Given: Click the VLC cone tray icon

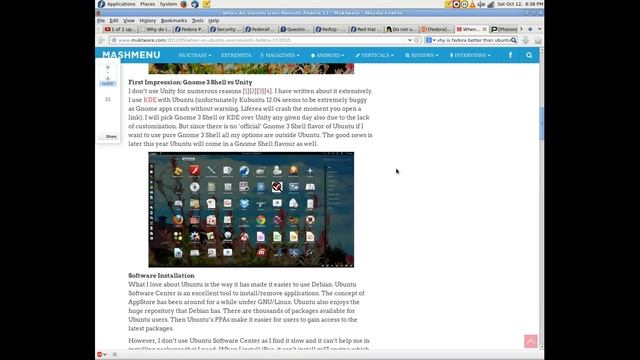Looking at the screenshot, I should coord(472,4).
